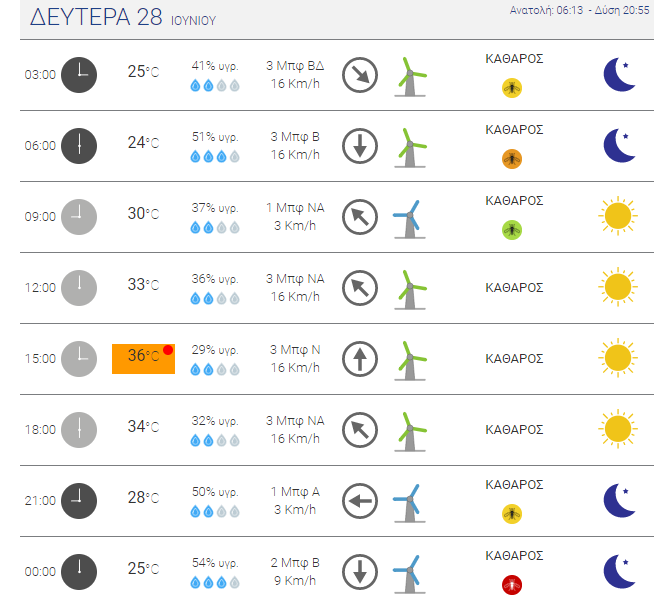Click the moon icon at 06:00
Image resolution: width=661 pixels, height=605 pixels.
click(619, 145)
